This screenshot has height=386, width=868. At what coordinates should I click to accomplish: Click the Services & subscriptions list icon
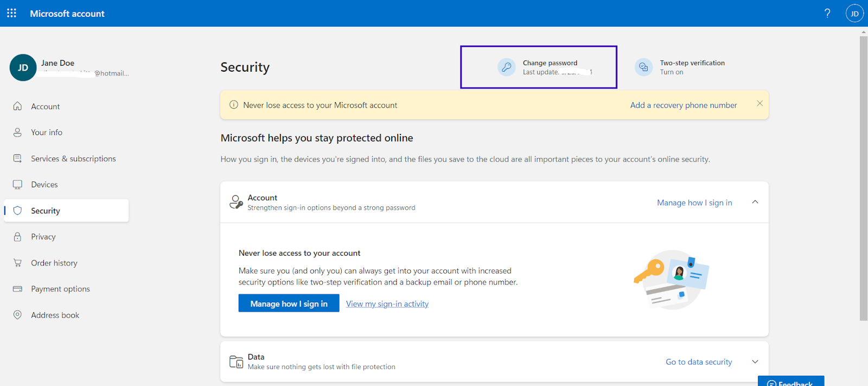point(17,159)
